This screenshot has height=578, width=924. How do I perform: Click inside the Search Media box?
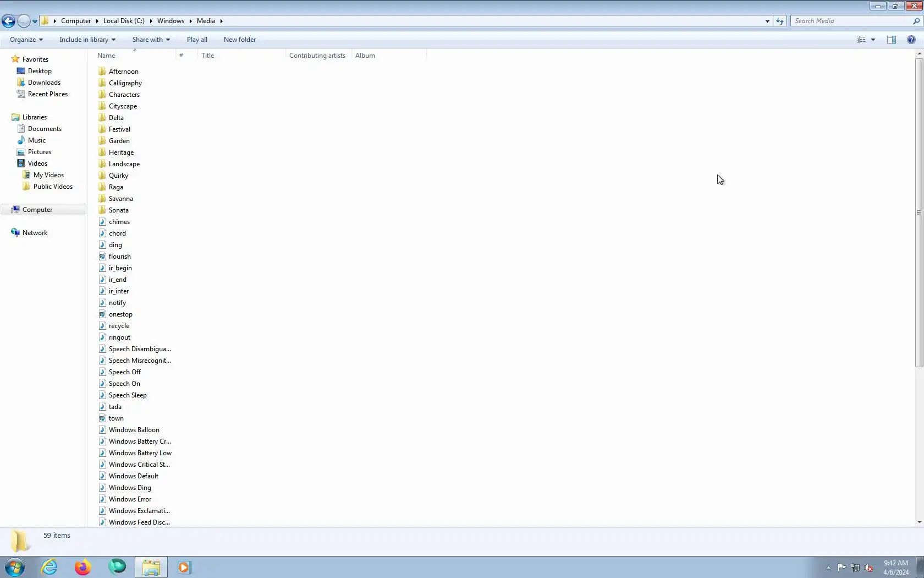tap(851, 21)
